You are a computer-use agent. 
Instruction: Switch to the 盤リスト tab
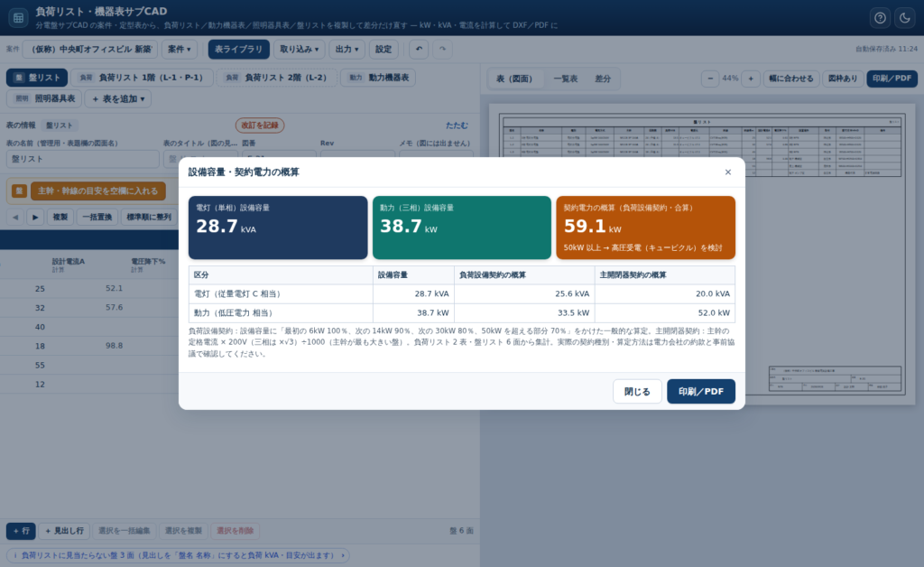click(x=37, y=78)
